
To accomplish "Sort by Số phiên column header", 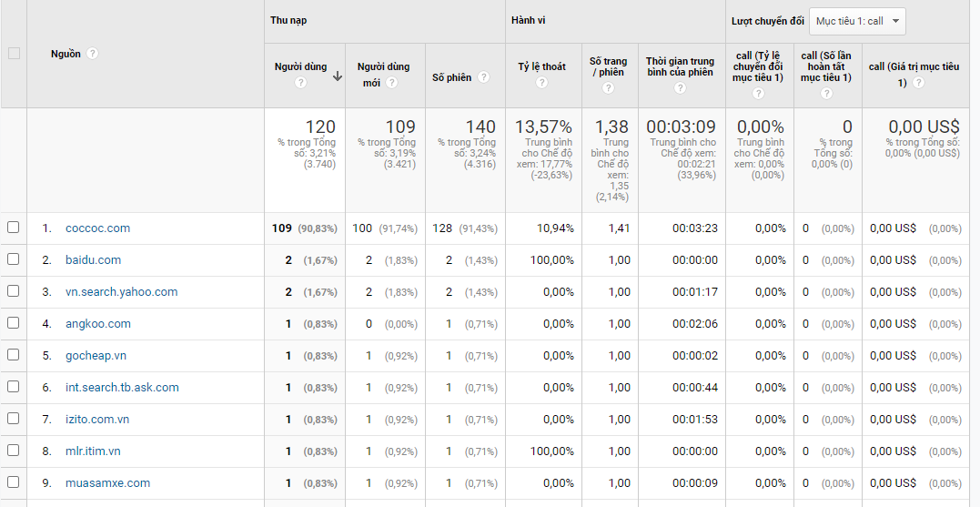I will [x=452, y=77].
